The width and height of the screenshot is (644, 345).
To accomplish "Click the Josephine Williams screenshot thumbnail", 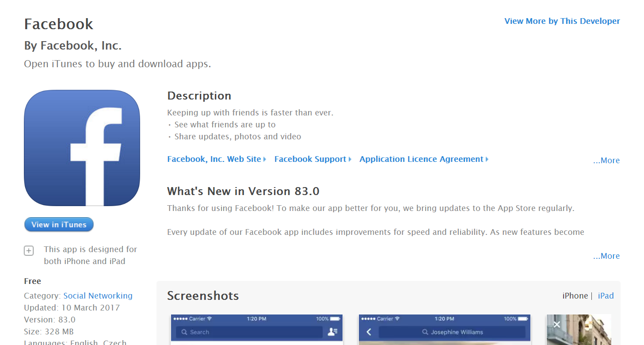I will point(445,330).
